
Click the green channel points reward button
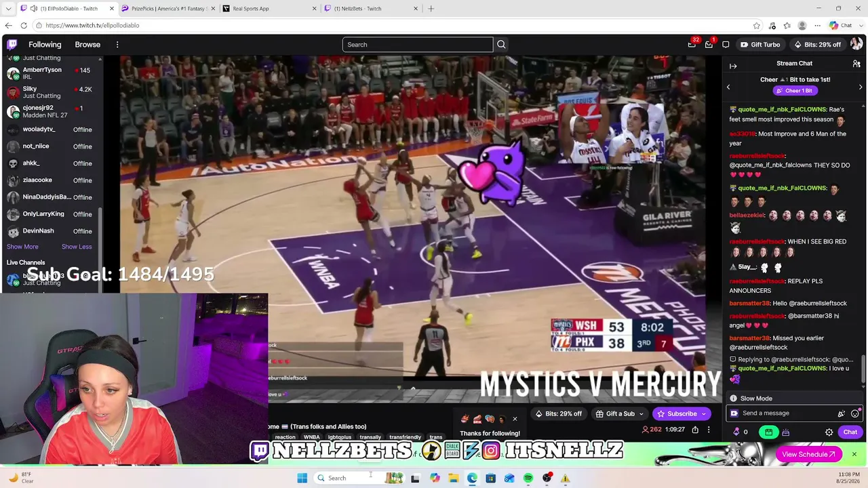pyautogui.click(x=768, y=432)
